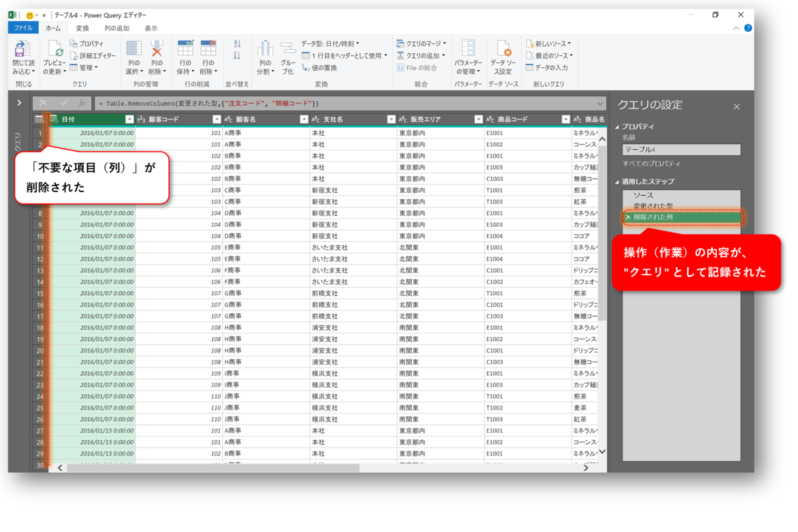Viewport: 798px width, 532px height.
Task: Open the 新しいソース dropdown
Action: click(549, 44)
